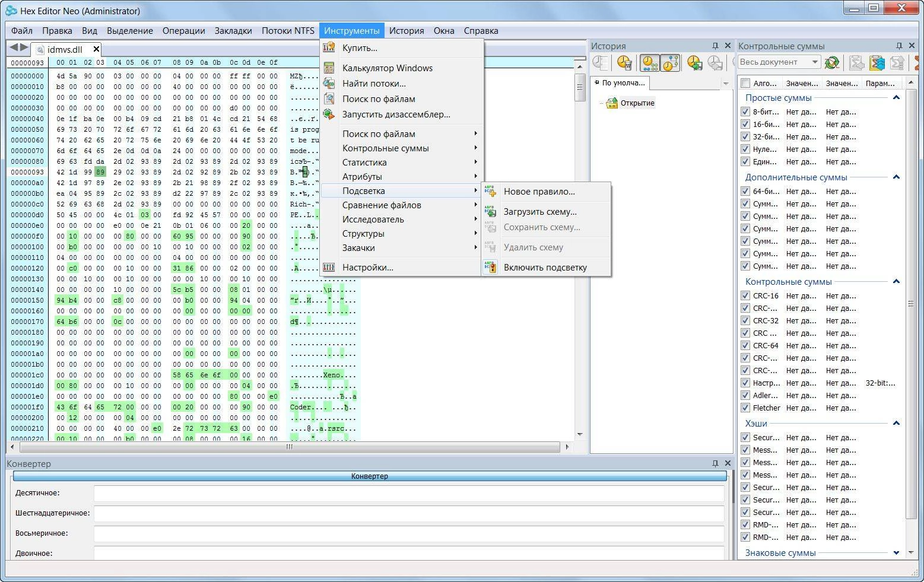Click the Открытие history folder icon
The height and width of the screenshot is (582, 924).
pyautogui.click(x=612, y=103)
